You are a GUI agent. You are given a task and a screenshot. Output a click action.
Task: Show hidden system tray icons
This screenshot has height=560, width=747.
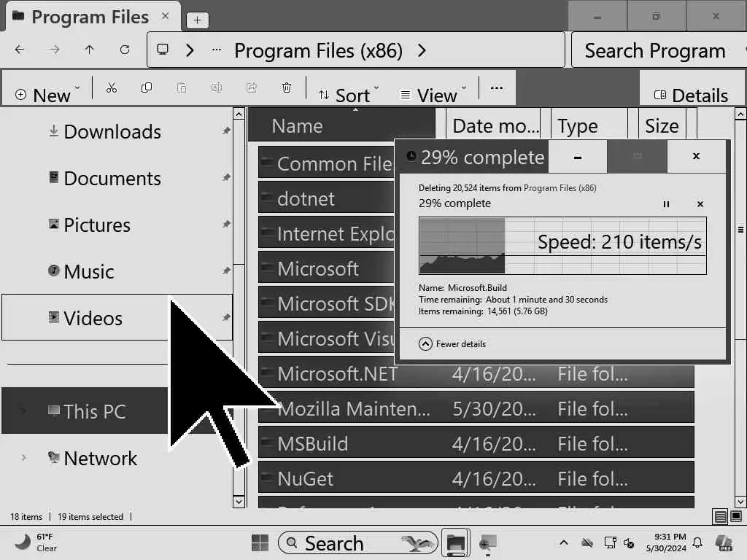(x=564, y=542)
